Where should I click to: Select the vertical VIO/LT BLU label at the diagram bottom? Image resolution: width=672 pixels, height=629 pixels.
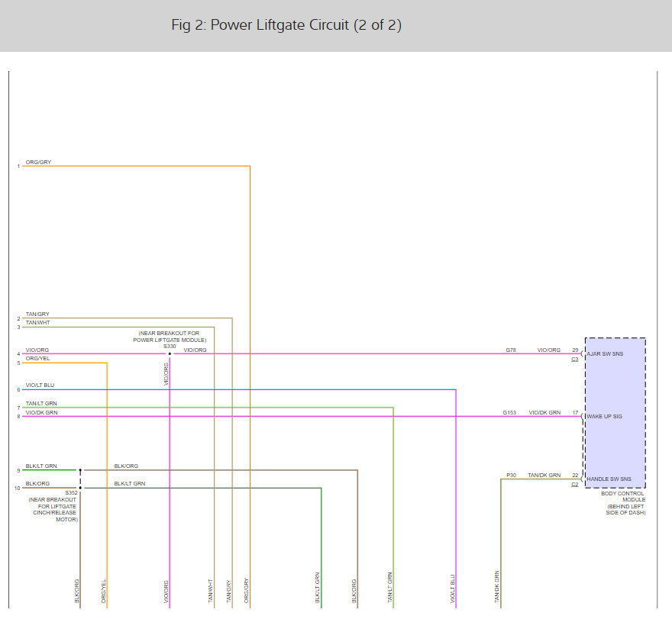453,589
